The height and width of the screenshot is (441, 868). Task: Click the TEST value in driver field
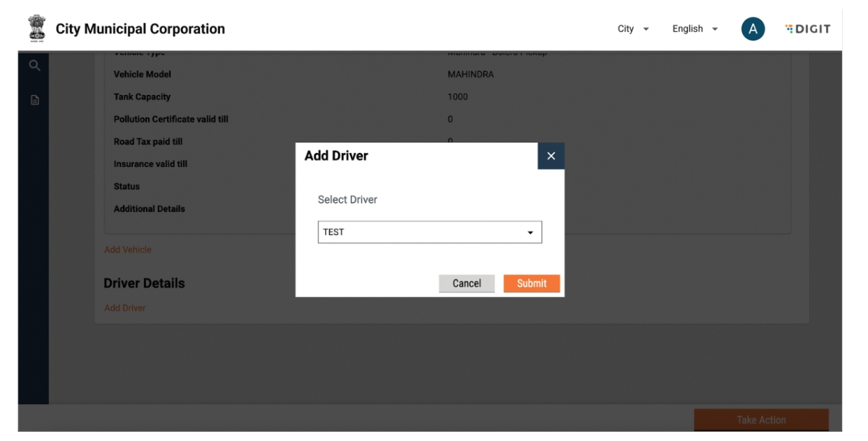point(334,232)
